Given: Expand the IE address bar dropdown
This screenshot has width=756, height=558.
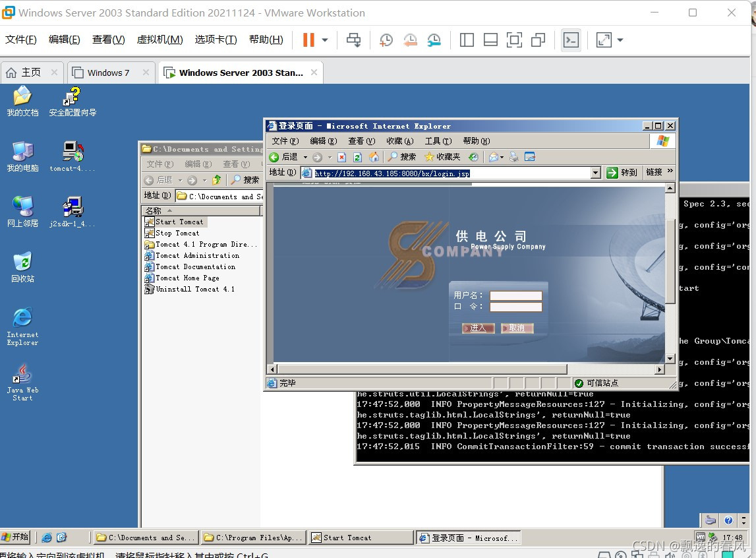Looking at the screenshot, I should point(596,173).
